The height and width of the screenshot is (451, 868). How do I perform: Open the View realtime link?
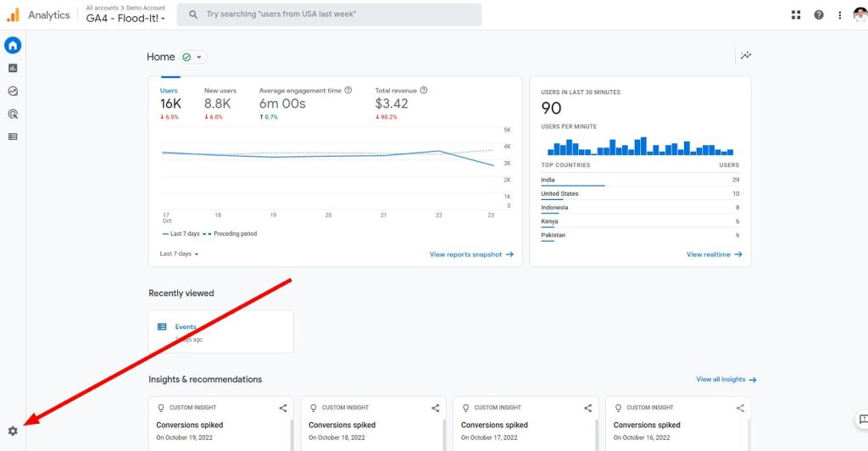click(714, 254)
